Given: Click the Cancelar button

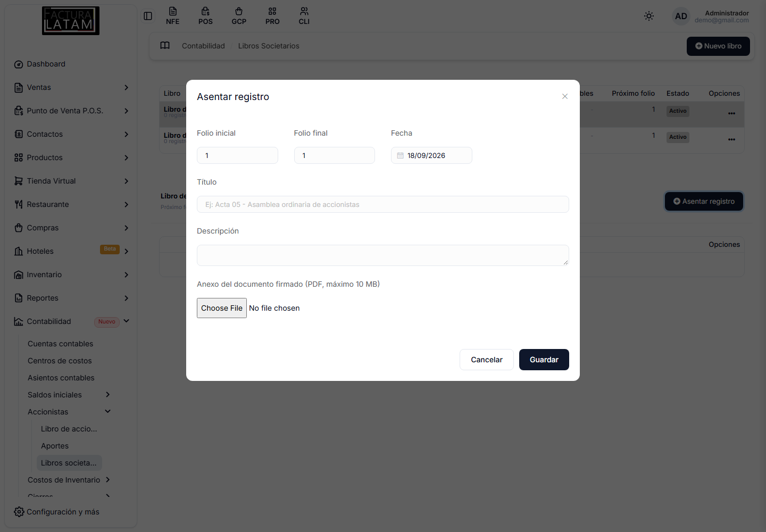Looking at the screenshot, I should 487,360.
